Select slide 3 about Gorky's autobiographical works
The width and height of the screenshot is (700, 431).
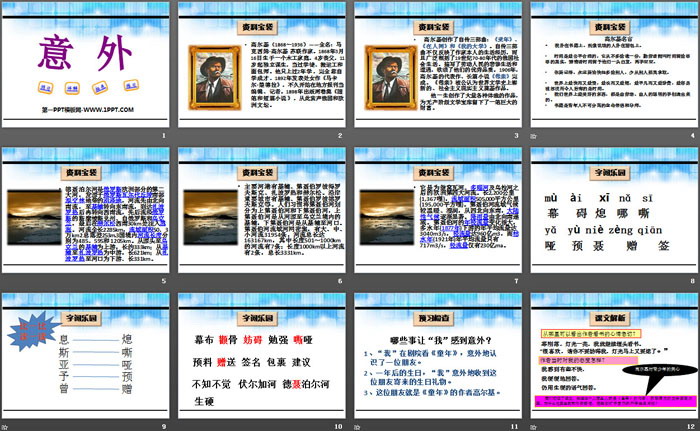pyautogui.click(x=436, y=68)
